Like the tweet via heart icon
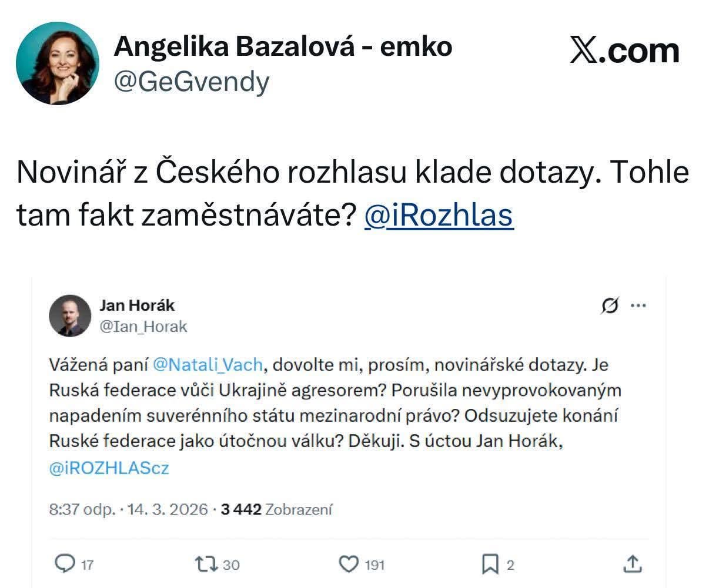Viewport: 709px width, 588px height. [x=349, y=564]
